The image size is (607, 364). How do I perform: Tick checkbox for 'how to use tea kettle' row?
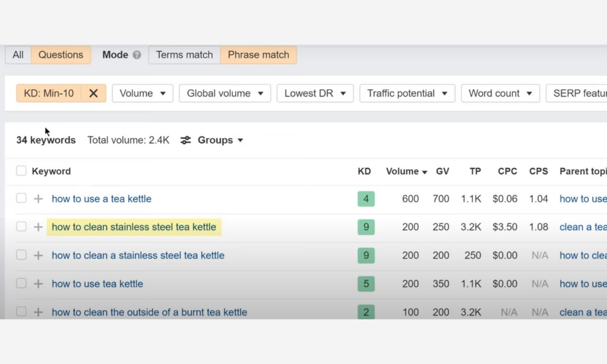tap(21, 284)
